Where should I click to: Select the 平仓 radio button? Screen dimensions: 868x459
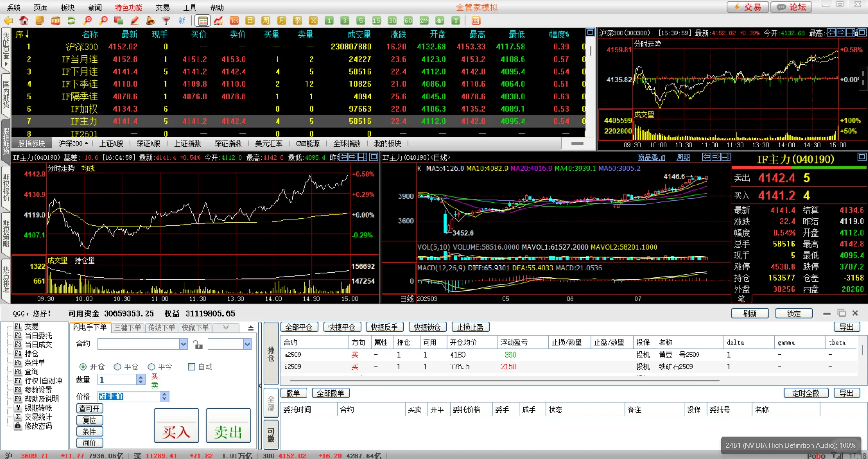(x=118, y=367)
